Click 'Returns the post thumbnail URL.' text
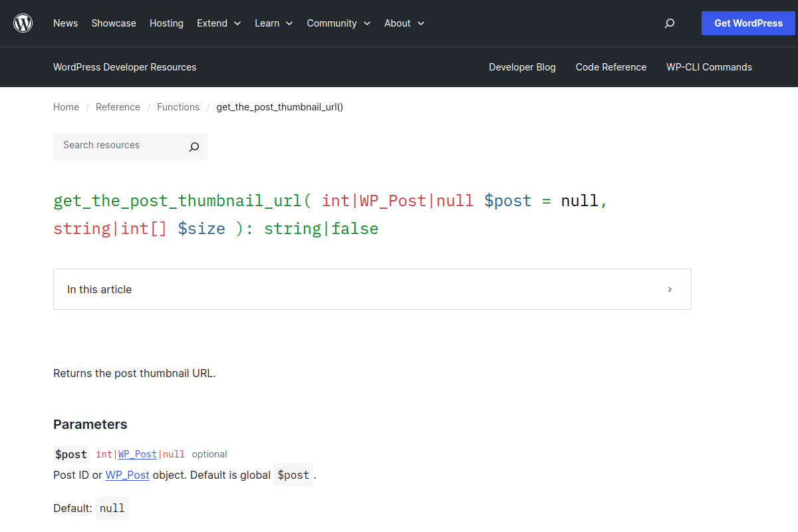 [134, 373]
